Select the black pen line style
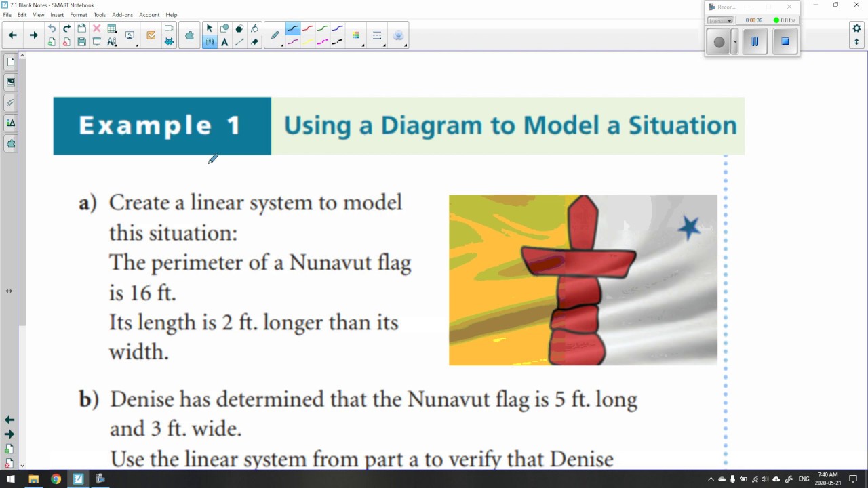 tap(292, 28)
